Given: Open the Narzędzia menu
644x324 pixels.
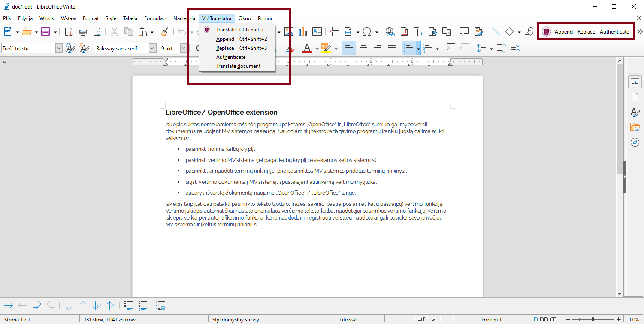Looking at the screenshot, I should 184,18.
